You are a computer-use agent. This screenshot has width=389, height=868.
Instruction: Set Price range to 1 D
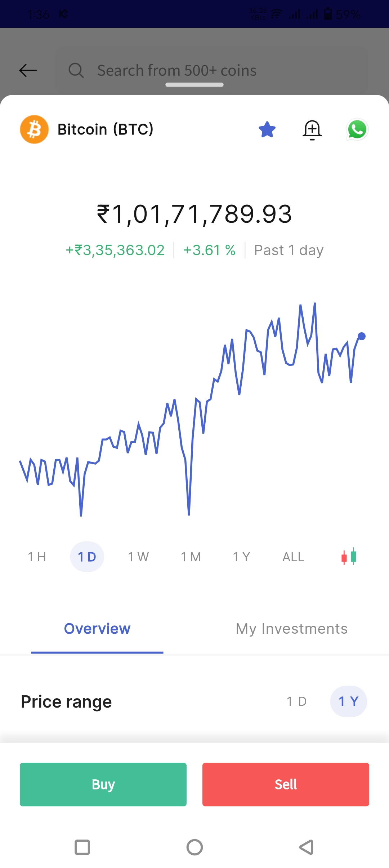(x=296, y=701)
